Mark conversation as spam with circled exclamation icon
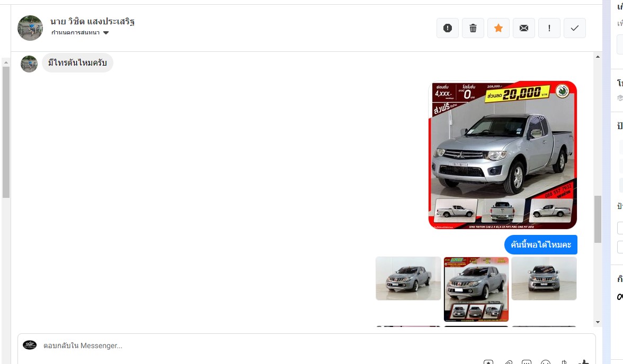The width and height of the screenshot is (623, 364). [x=447, y=28]
